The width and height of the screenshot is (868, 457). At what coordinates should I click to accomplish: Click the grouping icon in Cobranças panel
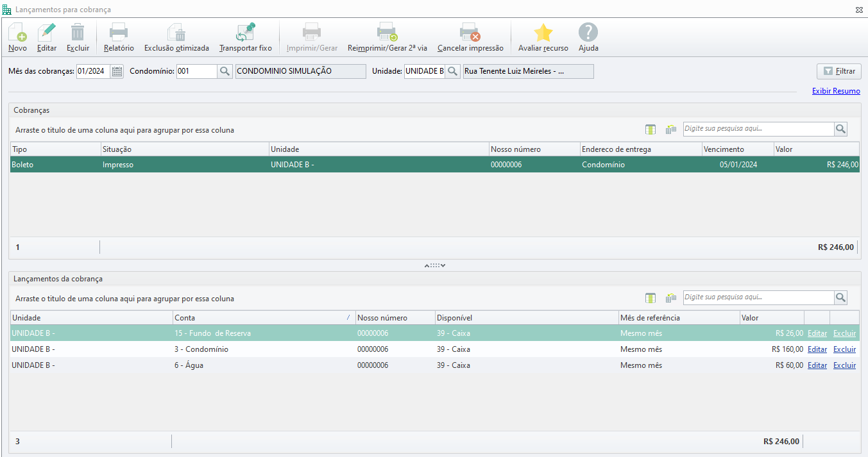click(671, 129)
